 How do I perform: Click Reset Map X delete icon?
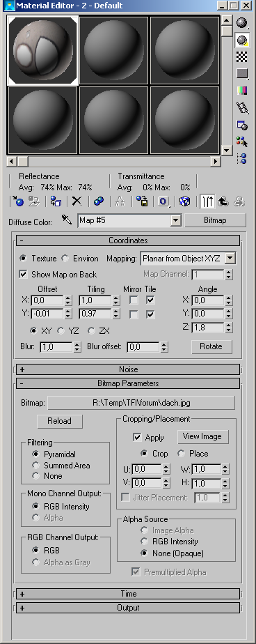click(77, 201)
